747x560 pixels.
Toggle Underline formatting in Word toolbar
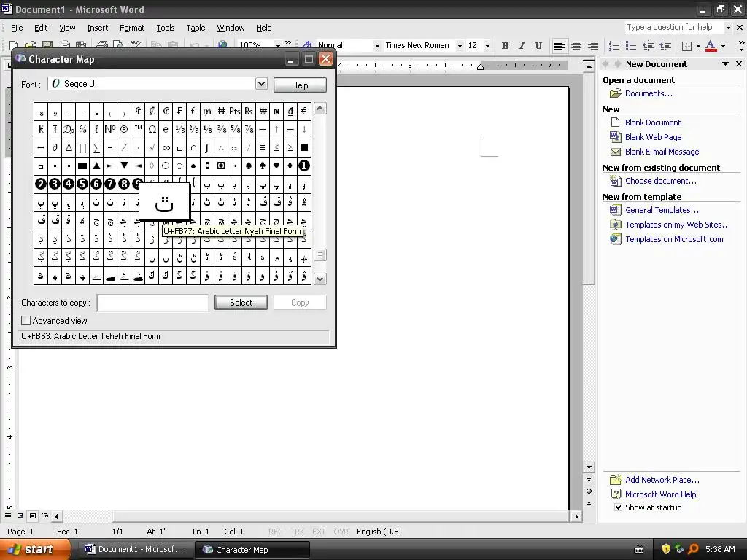[x=538, y=46]
